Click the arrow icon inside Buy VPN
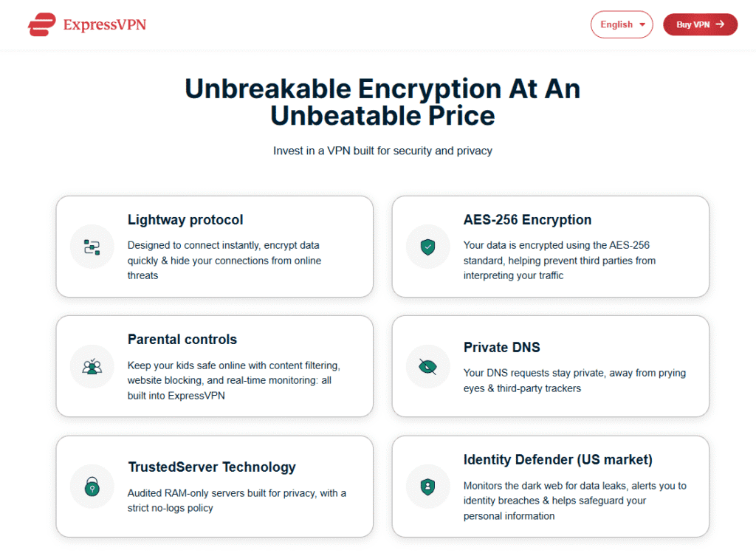Viewport: 756px width, 553px height. click(x=721, y=24)
